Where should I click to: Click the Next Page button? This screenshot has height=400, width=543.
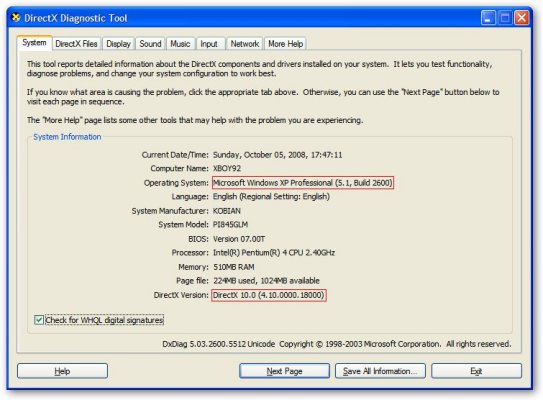point(284,371)
